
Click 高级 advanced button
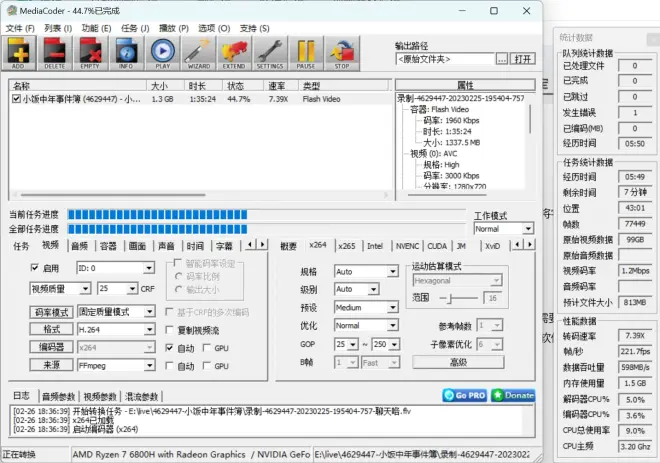point(458,362)
